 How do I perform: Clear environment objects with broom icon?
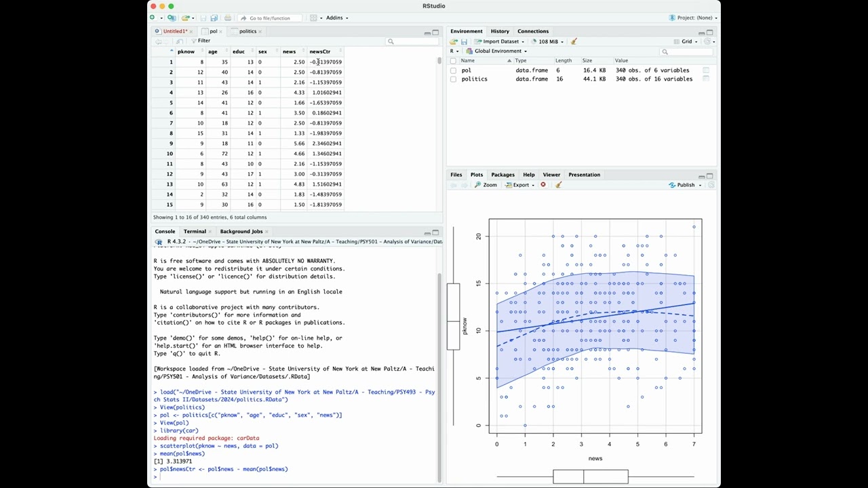[574, 41]
